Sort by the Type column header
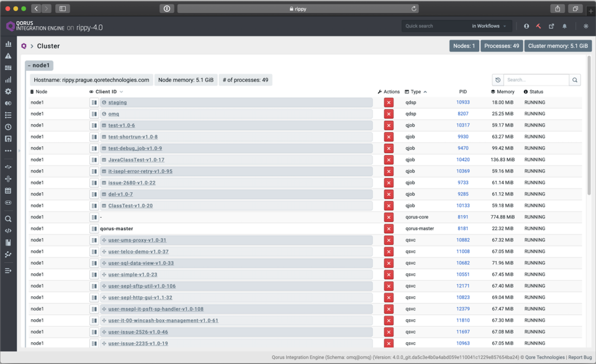This screenshot has width=596, height=364. point(416,92)
